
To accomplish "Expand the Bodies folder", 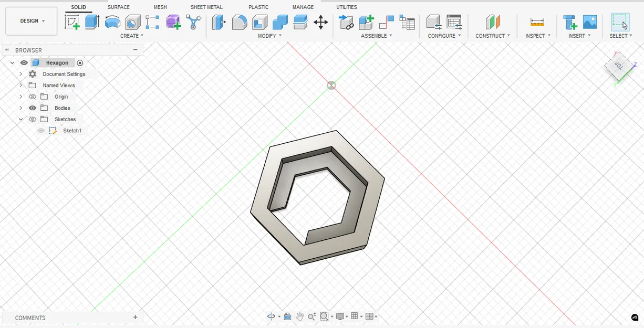I will [20, 108].
